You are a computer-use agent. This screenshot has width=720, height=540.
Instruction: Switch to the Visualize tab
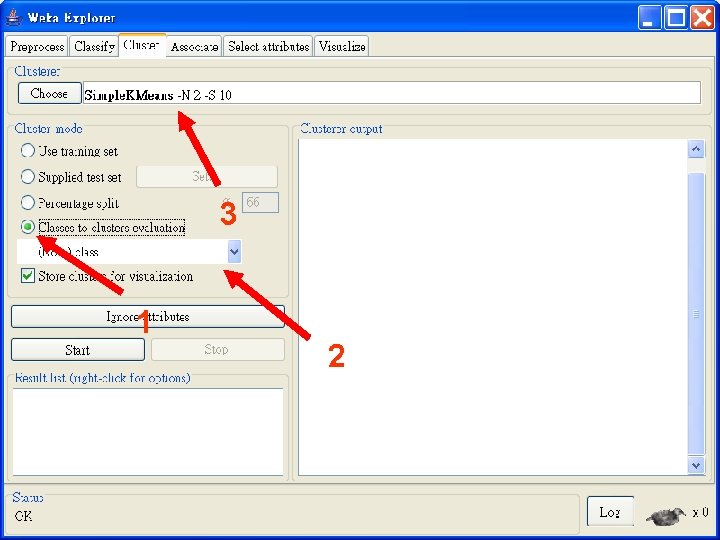pos(342,46)
